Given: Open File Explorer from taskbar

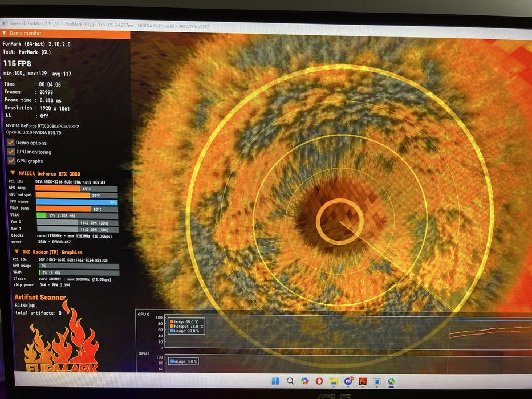Looking at the screenshot, I should pyautogui.click(x=334, y=381).
